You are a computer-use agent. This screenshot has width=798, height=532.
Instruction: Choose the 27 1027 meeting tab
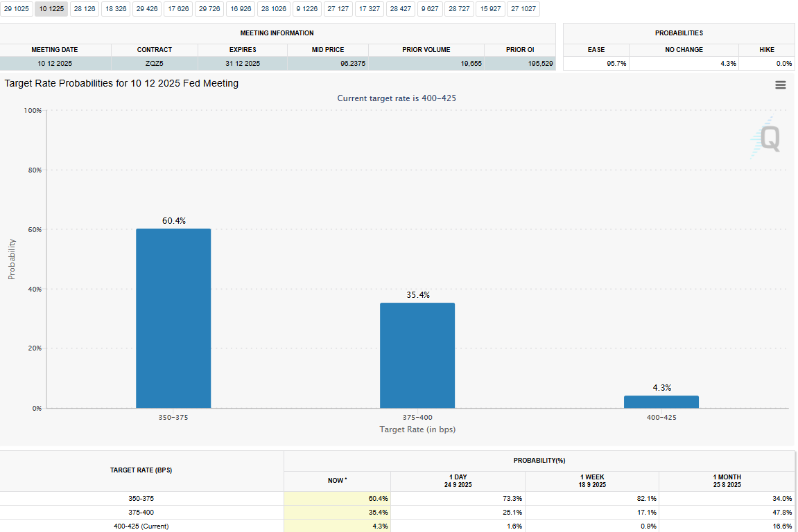pyautogui.click(x=523, y=9)
